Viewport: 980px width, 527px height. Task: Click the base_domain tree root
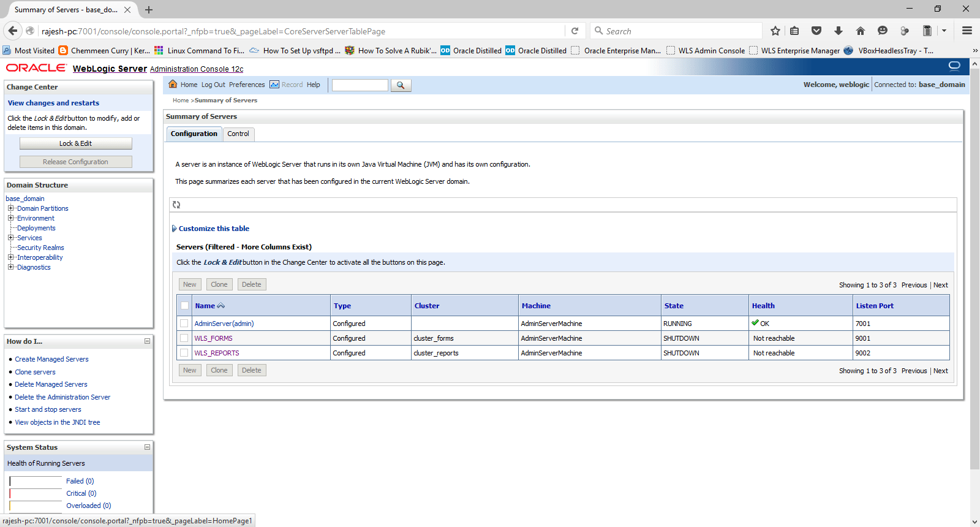click(25, 199)
